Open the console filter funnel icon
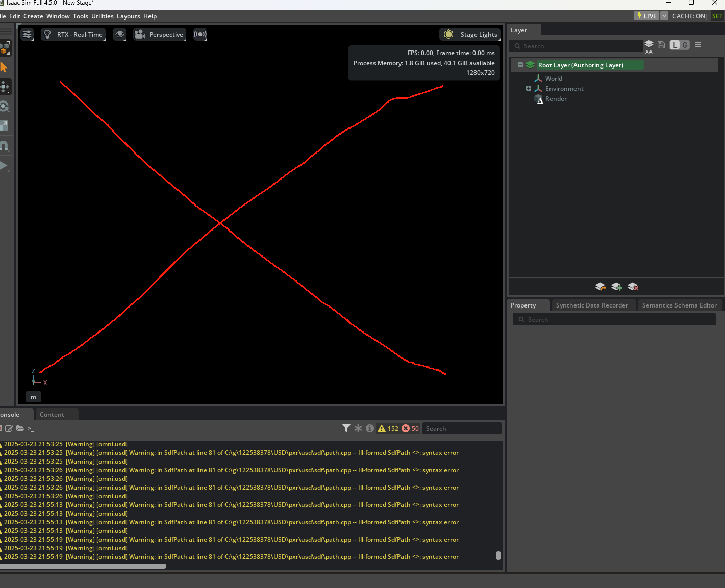 point(346,428)
